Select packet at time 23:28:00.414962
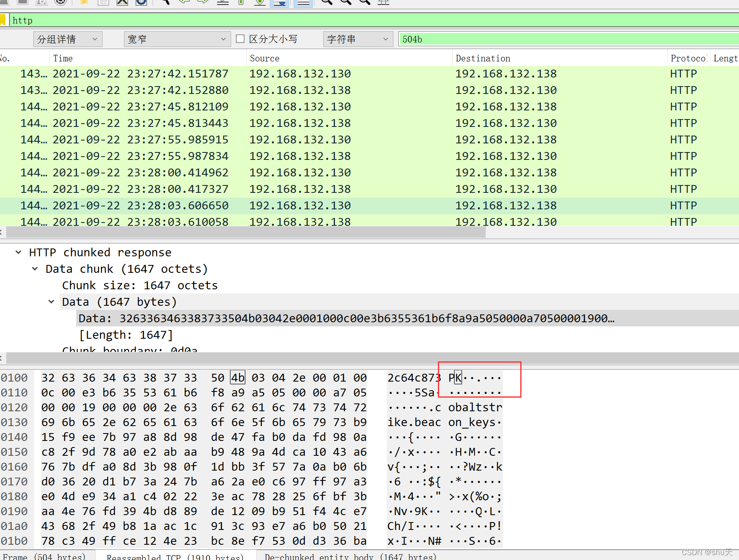The image size is (739, 560). click(369, 173)
